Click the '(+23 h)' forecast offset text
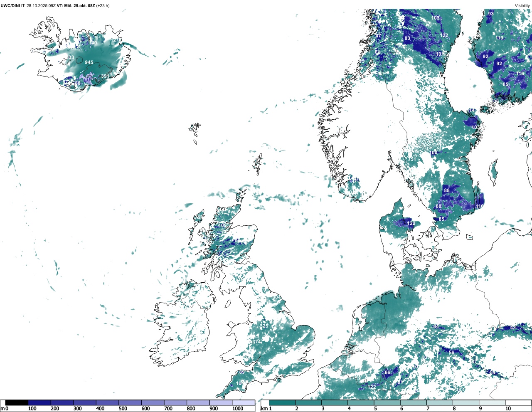Screen dimensions: 532x412 coord(103,6)
